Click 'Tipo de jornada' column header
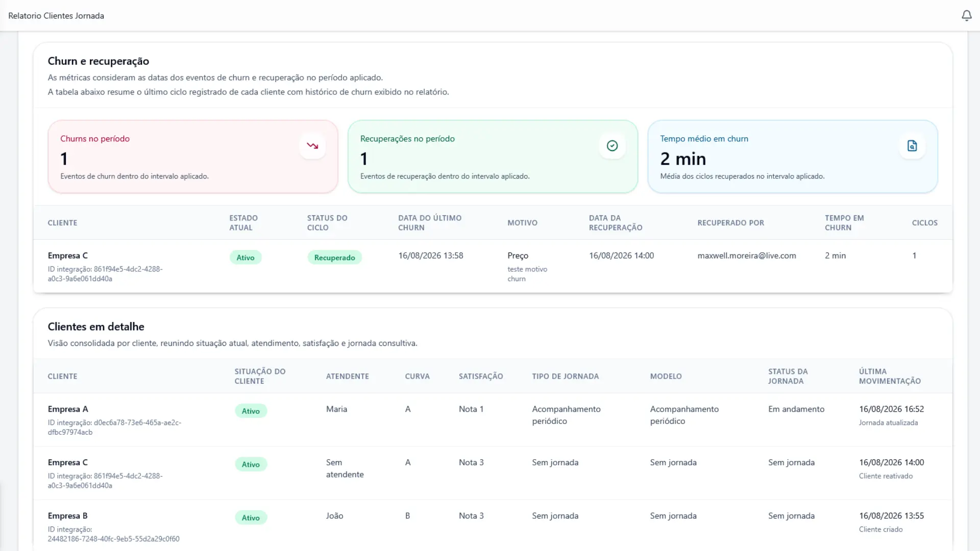Image resolution: width=980 pixels, height=551 pixels. [565, 377]
